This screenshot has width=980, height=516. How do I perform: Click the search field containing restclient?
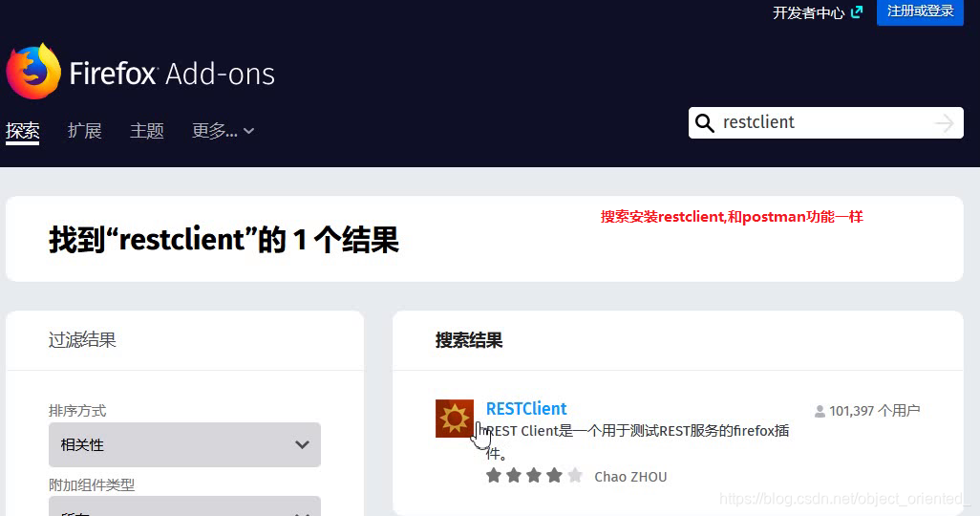point(825,122)
